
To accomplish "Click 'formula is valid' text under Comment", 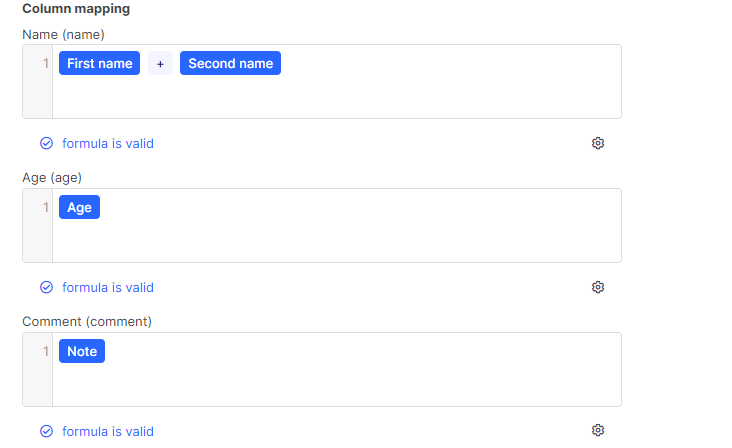I will tap(108, 431).
